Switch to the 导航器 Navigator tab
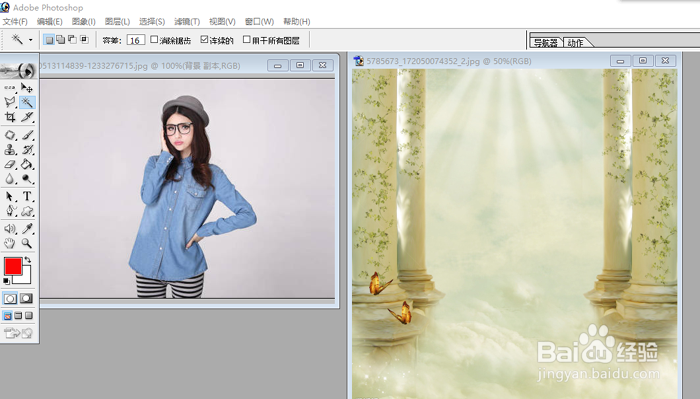Viewport: 700px width, 399px height. tap(546, 43)
